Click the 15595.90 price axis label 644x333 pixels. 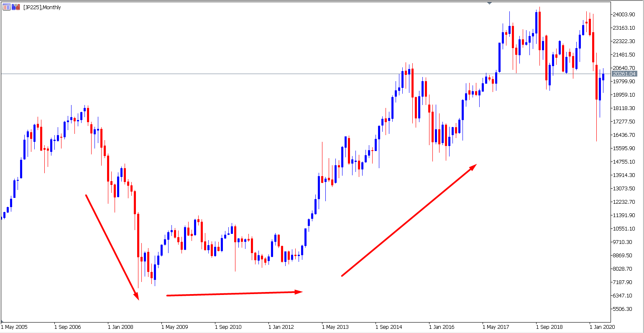624,149
